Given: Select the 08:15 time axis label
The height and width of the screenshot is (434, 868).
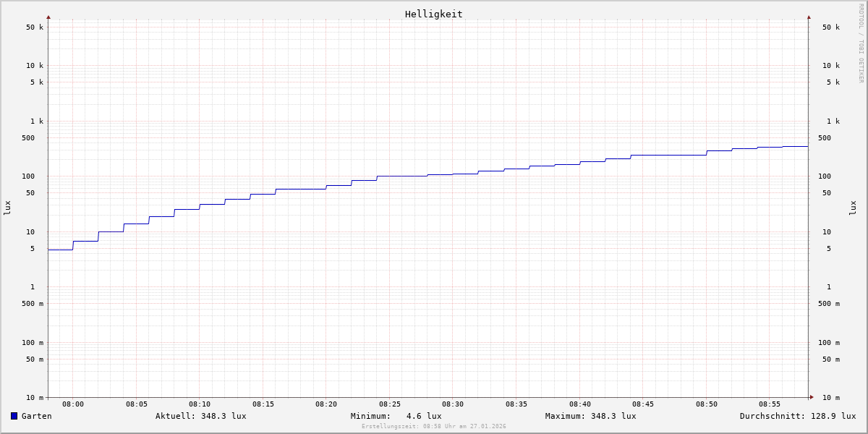Looking at the screenshot, I should tap(263, 404).
